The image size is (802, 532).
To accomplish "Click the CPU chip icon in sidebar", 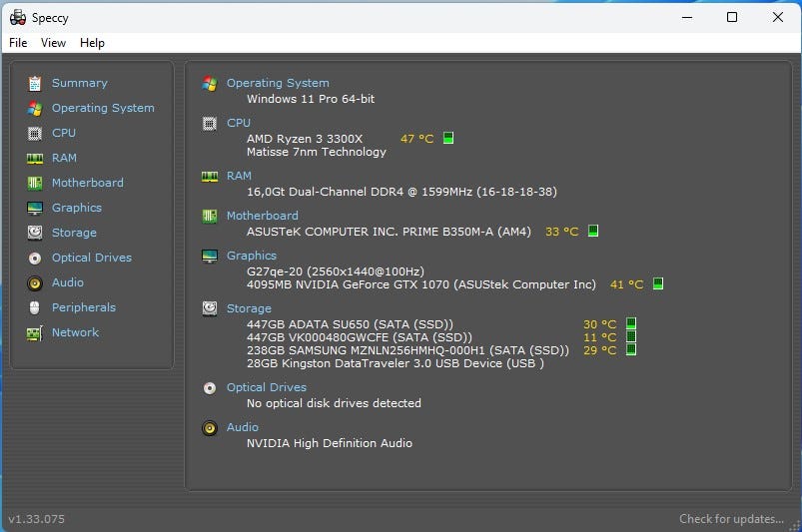I will coord(35,134).
